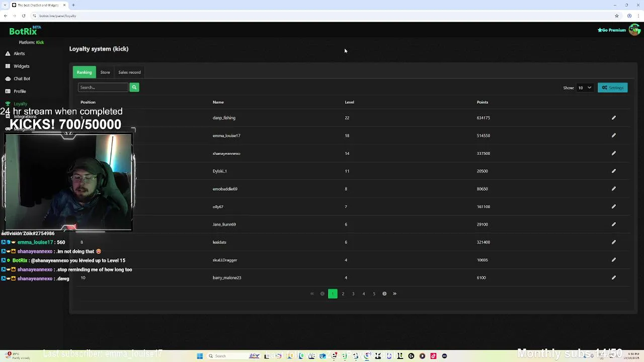Jump to last page double-arrow
644x362 pixels.
394,294
